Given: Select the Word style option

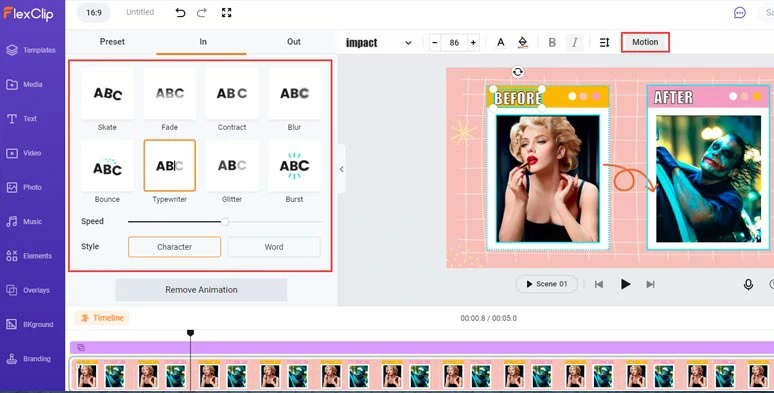Looking at the screenshot, I should 274,247.
